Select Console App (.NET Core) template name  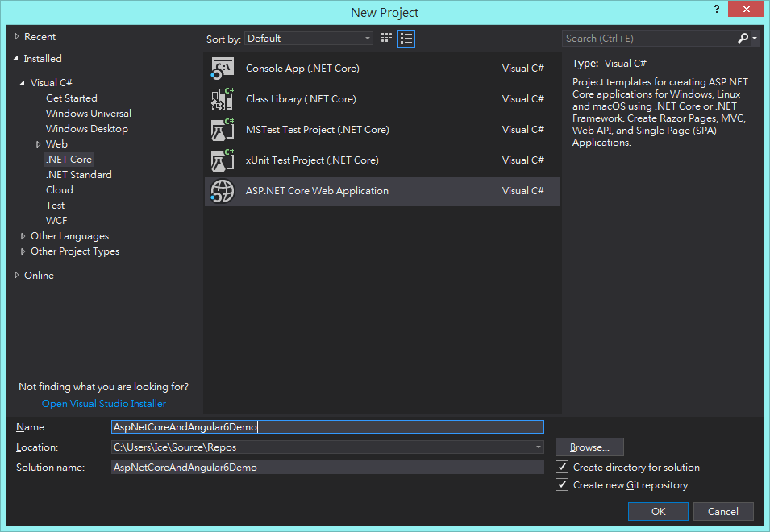coord(302,69)
